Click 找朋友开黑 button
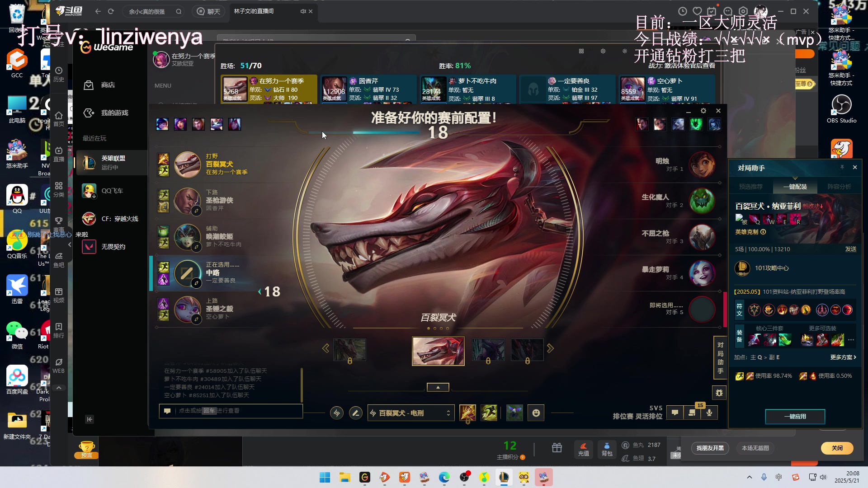 710,448
